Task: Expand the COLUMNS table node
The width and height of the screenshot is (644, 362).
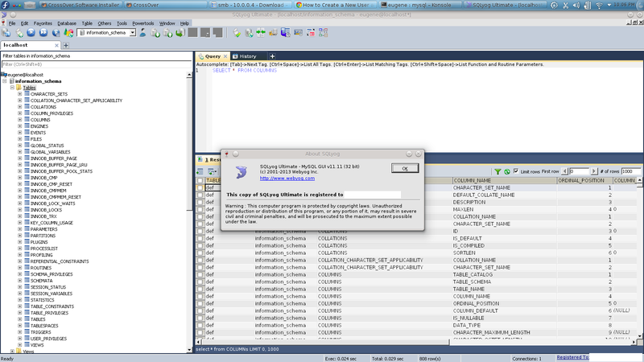Action: click(x=19, y=120)
